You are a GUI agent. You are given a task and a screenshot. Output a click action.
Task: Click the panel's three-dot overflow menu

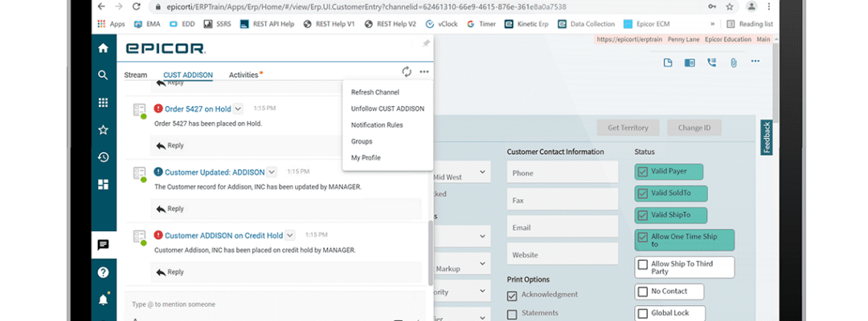(424, 72)
